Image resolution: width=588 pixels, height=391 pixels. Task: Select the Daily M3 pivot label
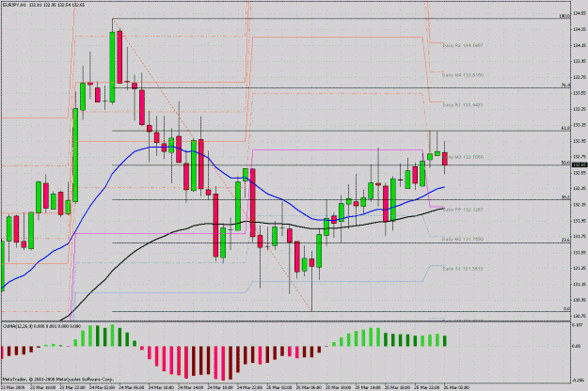pyautogui.click(x=466, y=157)
